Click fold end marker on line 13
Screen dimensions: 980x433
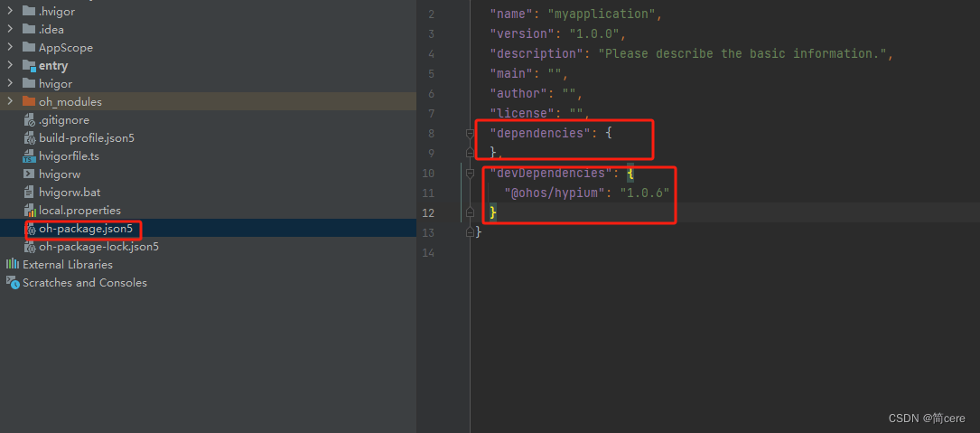tap(470, 232)
